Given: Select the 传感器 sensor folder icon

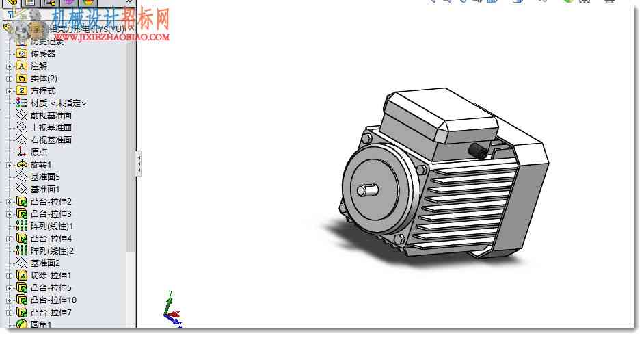Looking at the screenshot, I should (x=22, y=54).
